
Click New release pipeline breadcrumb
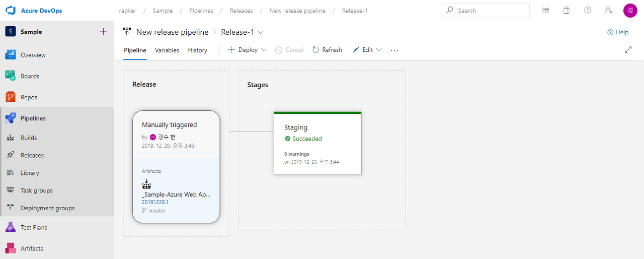297,11
